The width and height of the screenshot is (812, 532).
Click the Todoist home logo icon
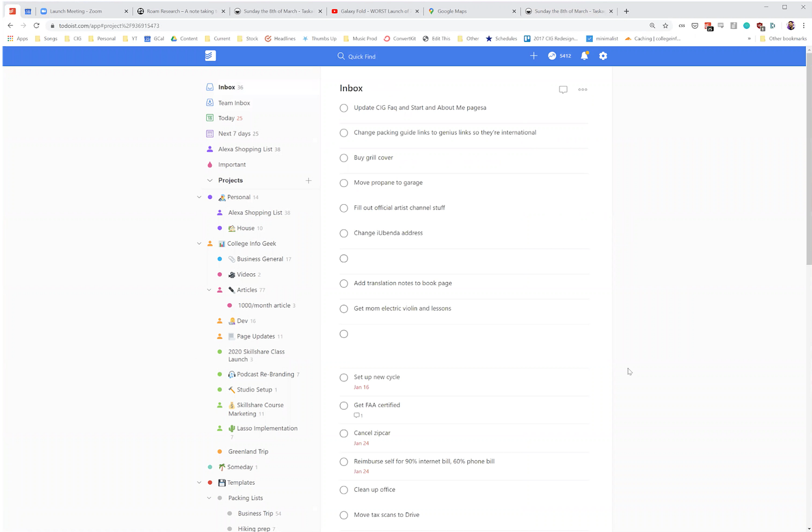point(210,56)
